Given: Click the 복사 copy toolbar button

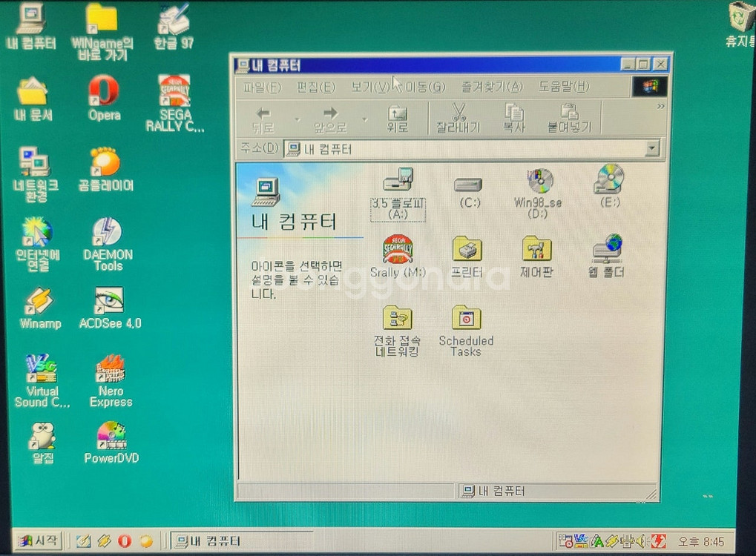Looking at the screenshot, I should click(514, 119).
